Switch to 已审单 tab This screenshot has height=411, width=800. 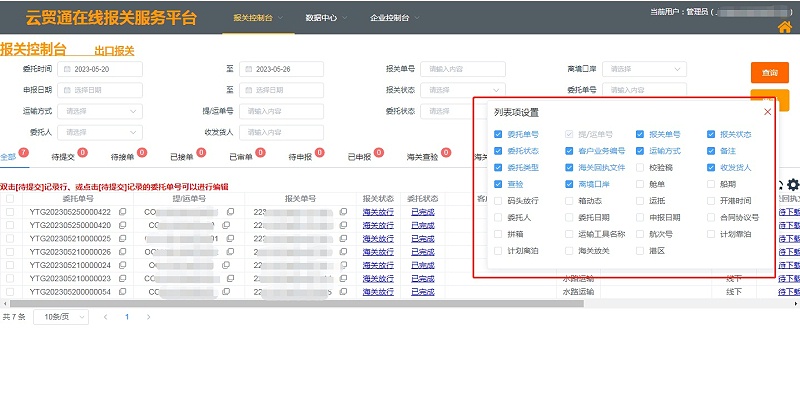[241, 157]
